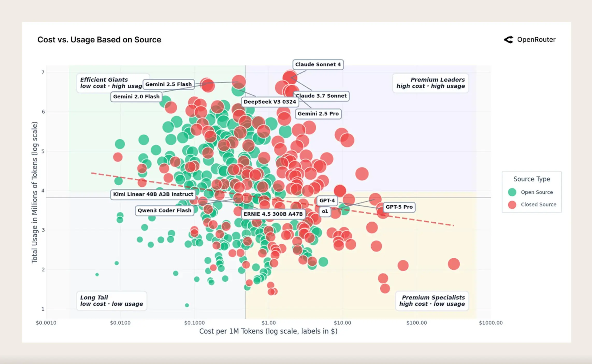Select the Qwen3 Coder Flash label

(164, 210)
